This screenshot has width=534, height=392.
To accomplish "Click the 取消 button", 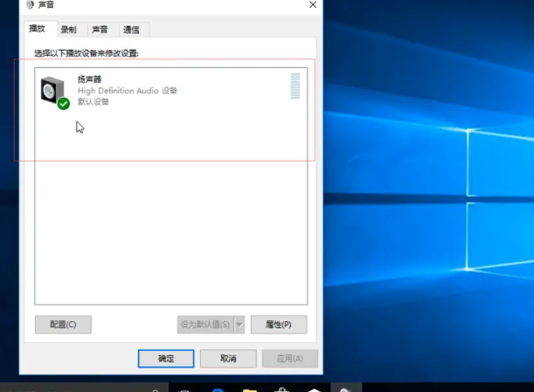I will [x=228, y=359].
